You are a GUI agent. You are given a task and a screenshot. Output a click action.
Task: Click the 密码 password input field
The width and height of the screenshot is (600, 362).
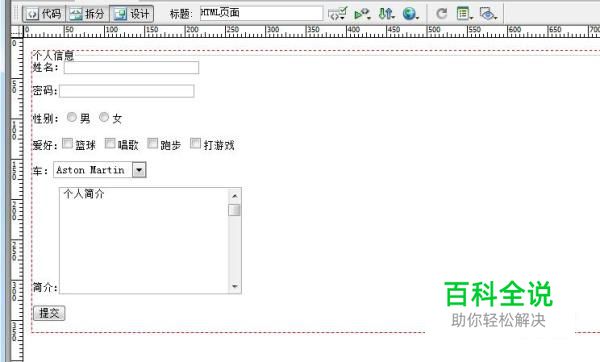[127, 91]
